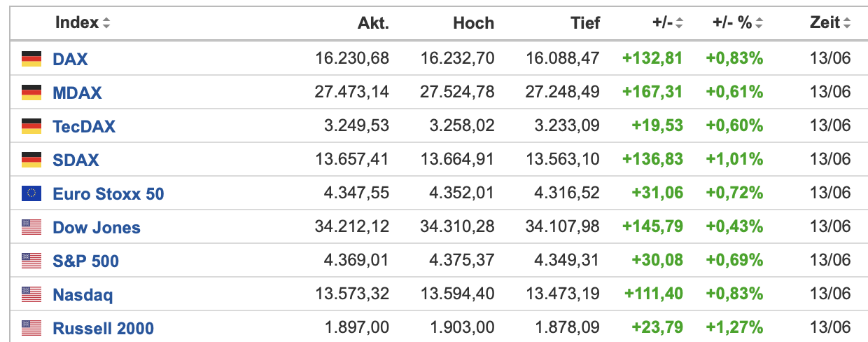Sort table by Index column arrows
Image resolution: width=868 pixels, height=342 pixels.
[x=106, y=23]
